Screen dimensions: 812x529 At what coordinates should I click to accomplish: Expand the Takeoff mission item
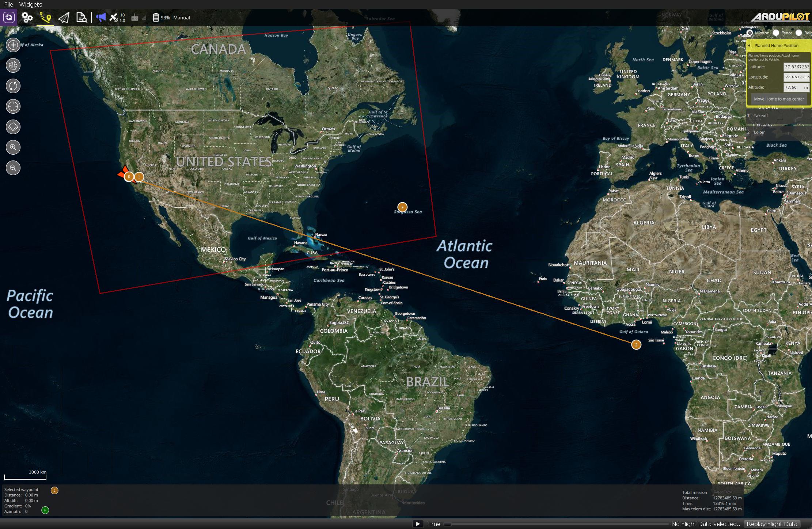(778, 116)
